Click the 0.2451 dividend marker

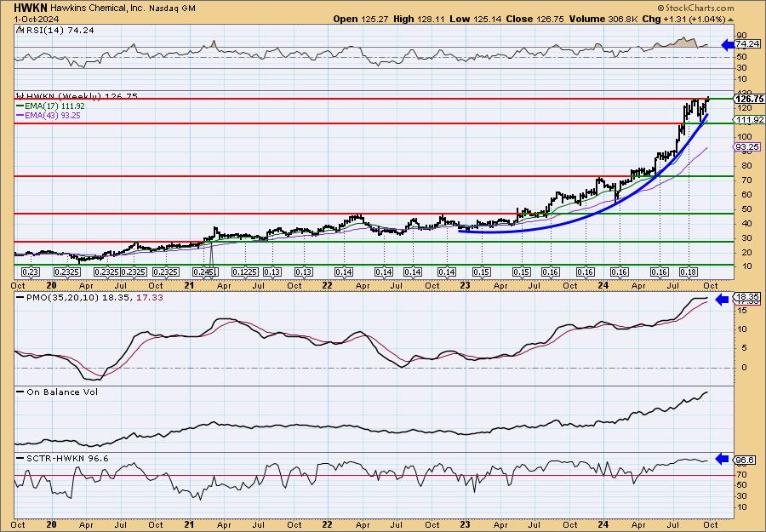pyautogui.click(x=206, y=272)
